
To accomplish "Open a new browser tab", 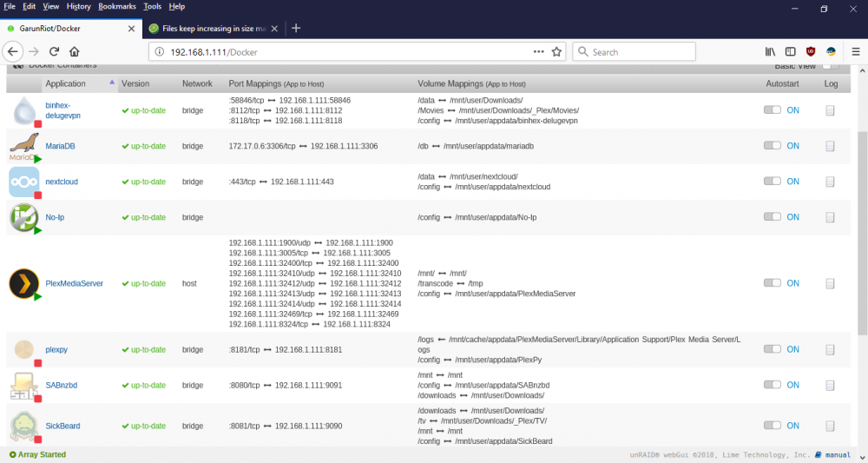I will (x=296, y=29).
